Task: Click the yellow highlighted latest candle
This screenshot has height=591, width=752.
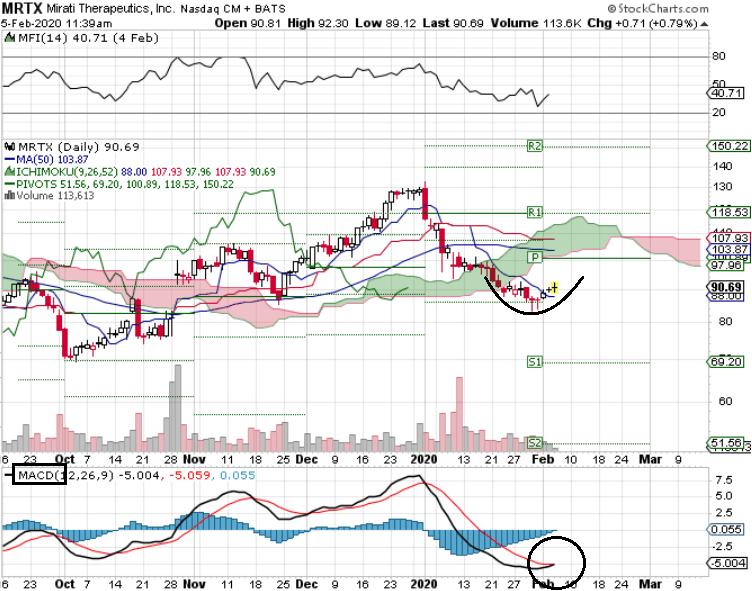Action: [554, 287]
